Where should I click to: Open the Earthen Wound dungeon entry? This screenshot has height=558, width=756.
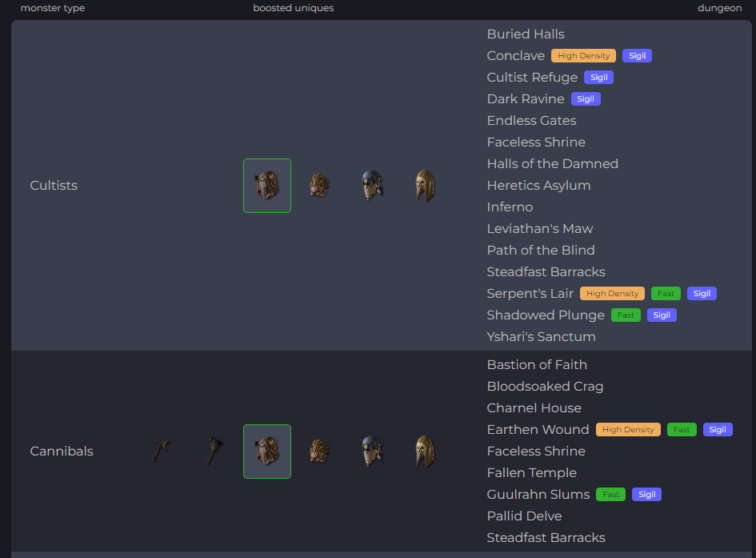(x=538, y=430)
